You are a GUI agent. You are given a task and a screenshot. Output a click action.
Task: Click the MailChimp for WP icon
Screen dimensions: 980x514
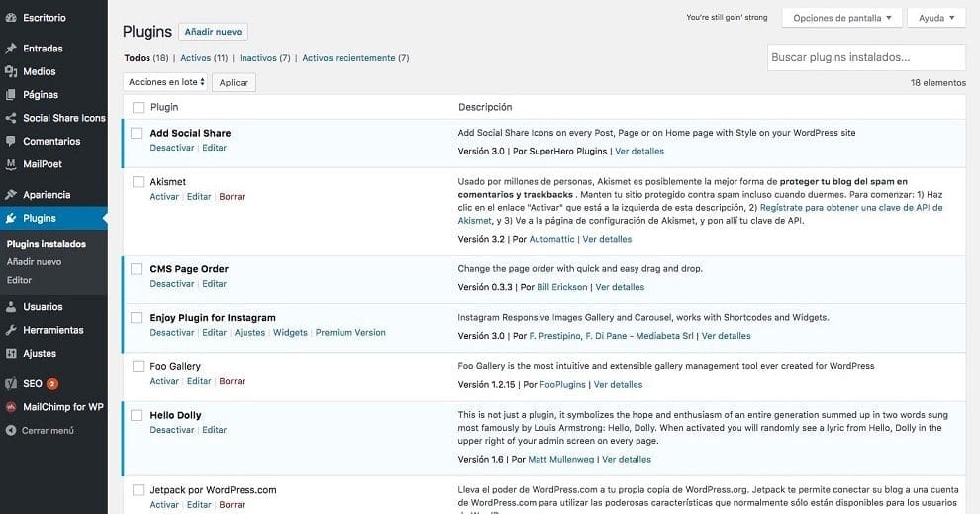[11, 406]
